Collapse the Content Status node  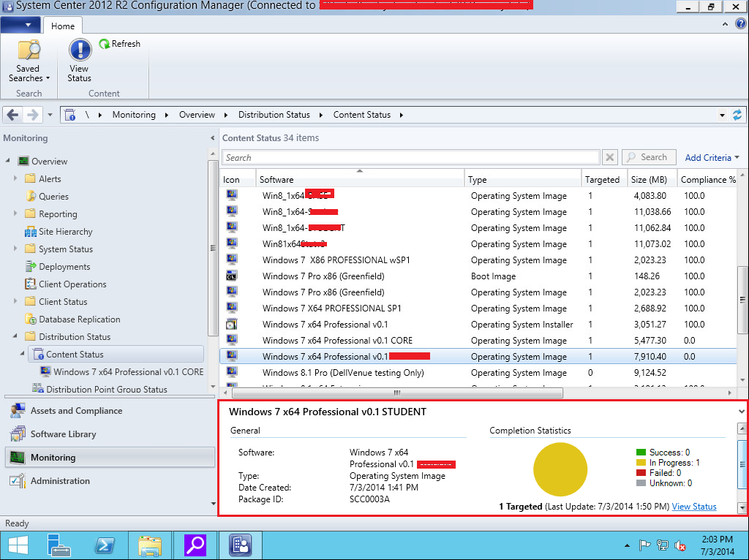(x=22, y=354)
